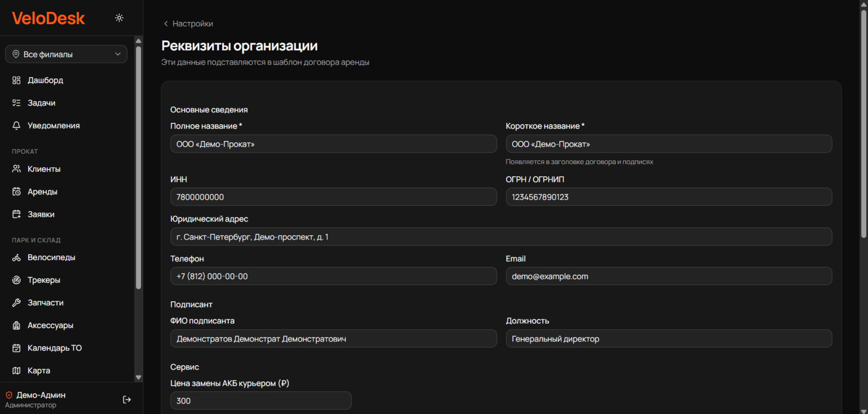
Task: Click the shield icon beside Демо-Админ
Action: pyautogui.click(x=9, y=395)
